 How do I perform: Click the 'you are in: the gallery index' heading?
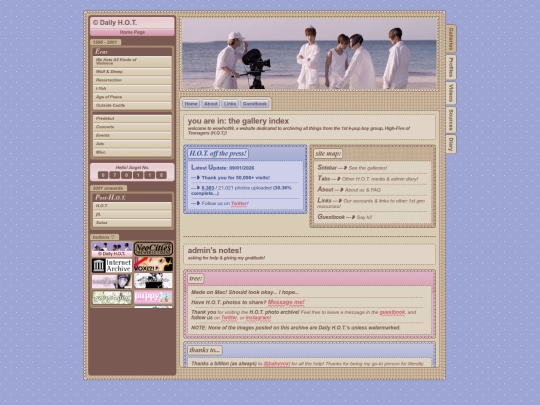point(238,121)
